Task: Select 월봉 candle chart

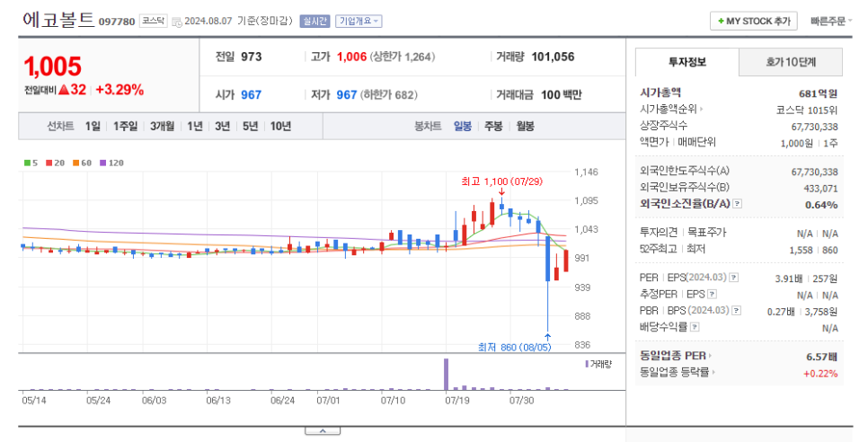Action: 526,126
